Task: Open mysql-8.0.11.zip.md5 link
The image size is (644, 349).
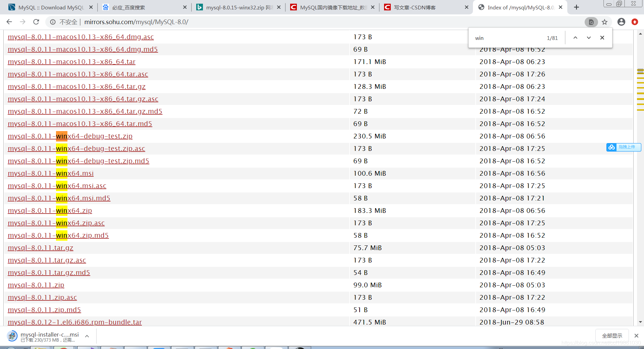Action: click(x=44, y=310)
